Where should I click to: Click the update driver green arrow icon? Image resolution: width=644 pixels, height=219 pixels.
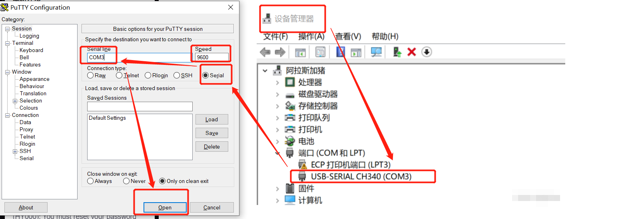point(397,52)
